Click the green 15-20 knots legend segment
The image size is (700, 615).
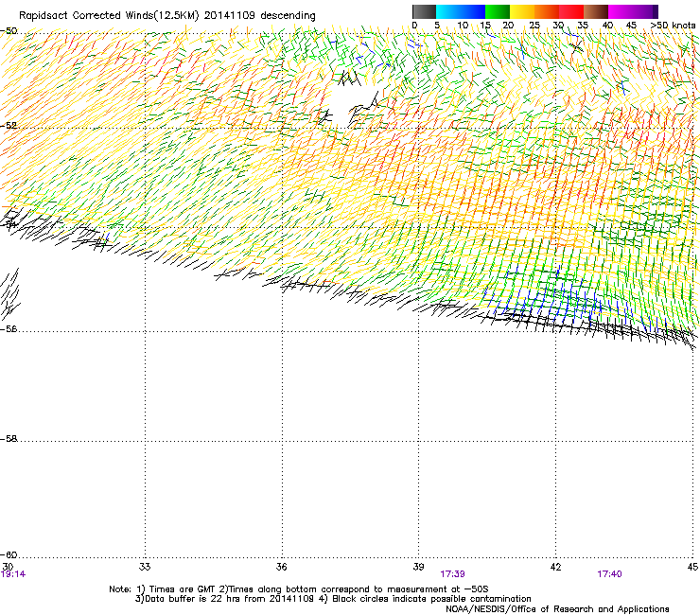click(x=498, y=11)
